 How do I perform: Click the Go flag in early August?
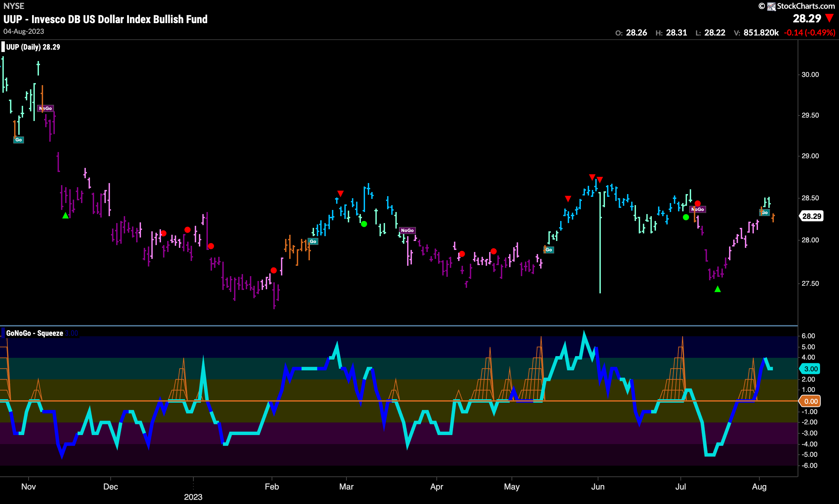pos(765,212)
